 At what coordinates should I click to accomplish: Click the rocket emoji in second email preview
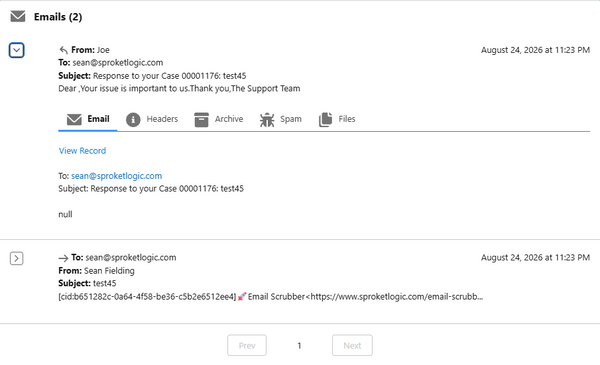click(242, 297)
